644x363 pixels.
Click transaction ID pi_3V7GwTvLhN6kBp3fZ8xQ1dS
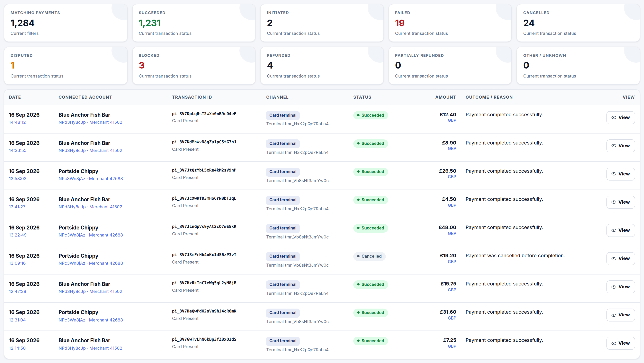(x=204, y=340)
